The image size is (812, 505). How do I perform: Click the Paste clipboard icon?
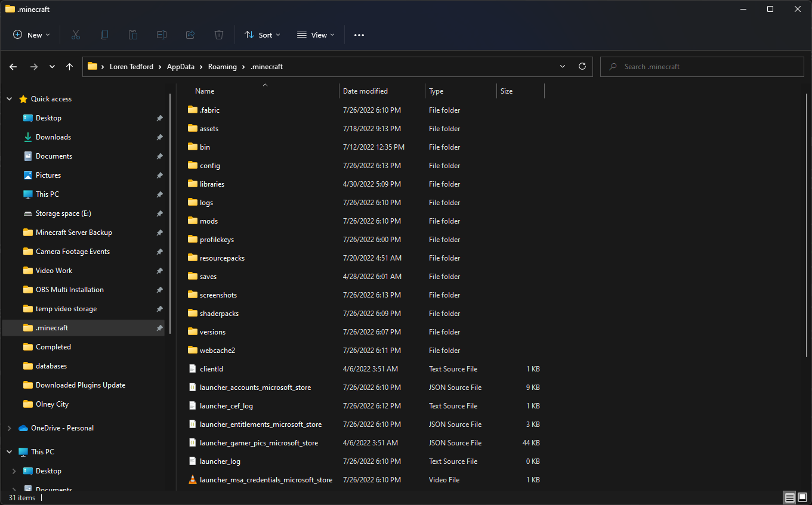tap(133, 35)
